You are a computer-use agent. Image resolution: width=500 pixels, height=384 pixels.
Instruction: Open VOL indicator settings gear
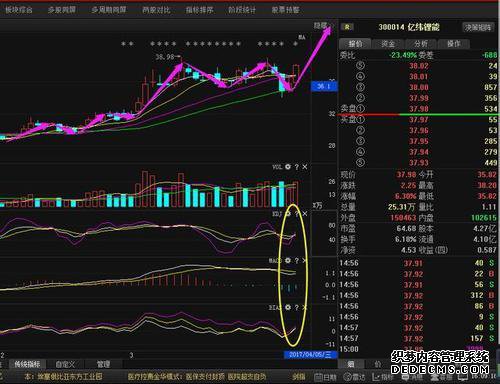288,167
